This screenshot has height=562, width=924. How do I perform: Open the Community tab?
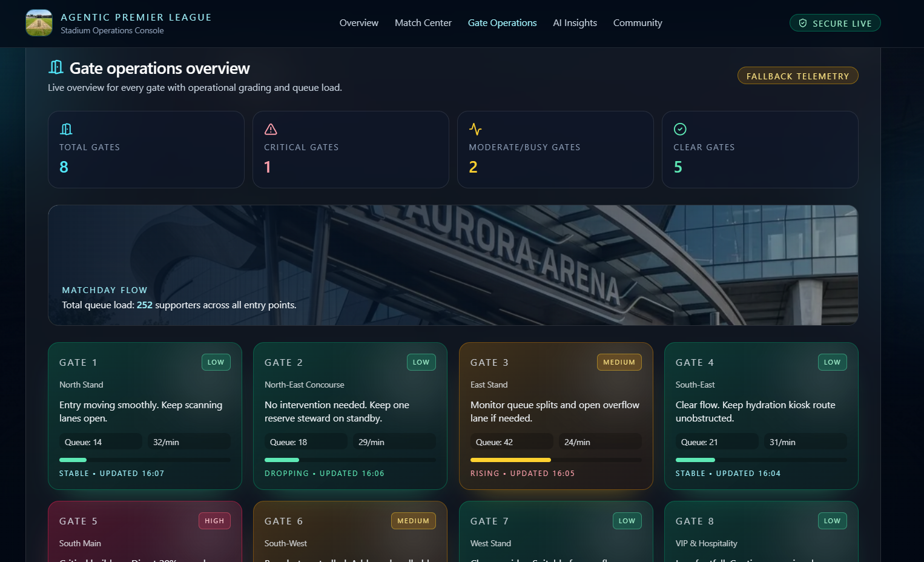tap(638, 23)
